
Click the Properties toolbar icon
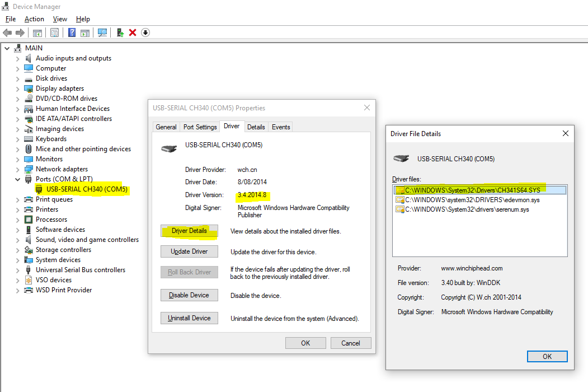54,32
